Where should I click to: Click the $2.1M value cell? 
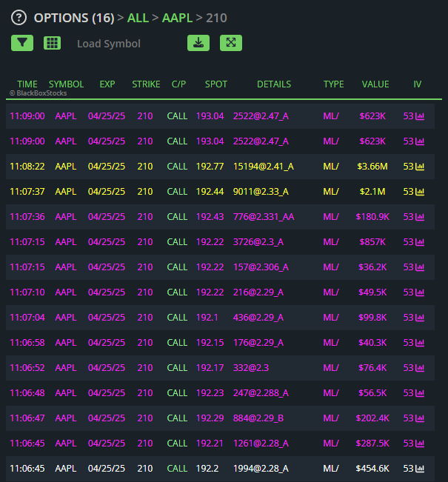372,192
